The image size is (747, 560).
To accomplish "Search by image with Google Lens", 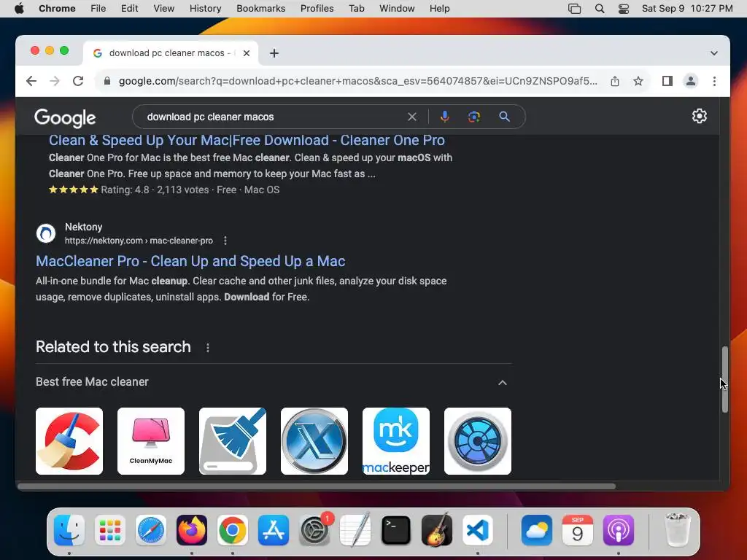I will coord(474,117).
